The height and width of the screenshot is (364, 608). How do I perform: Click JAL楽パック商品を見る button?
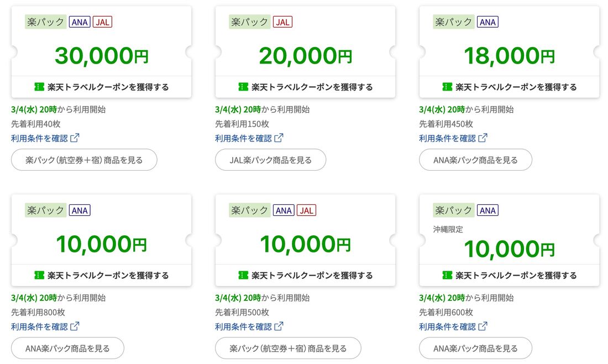[x=270, y=160]
